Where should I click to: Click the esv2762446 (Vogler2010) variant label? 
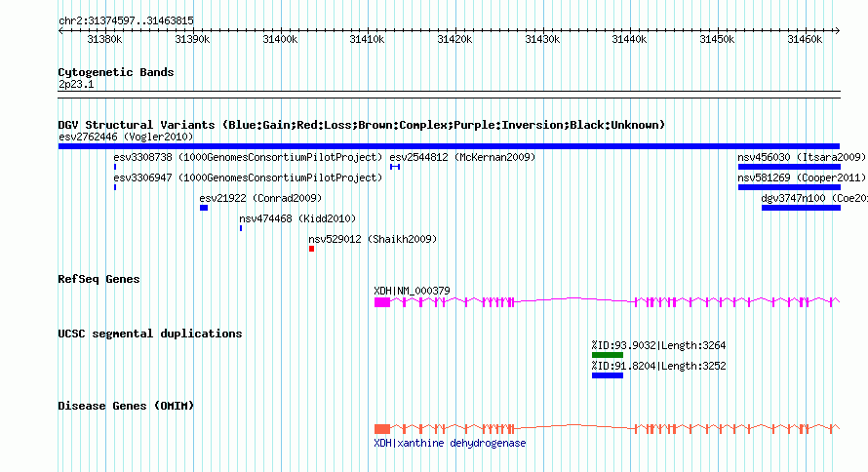tap(126, 137)
